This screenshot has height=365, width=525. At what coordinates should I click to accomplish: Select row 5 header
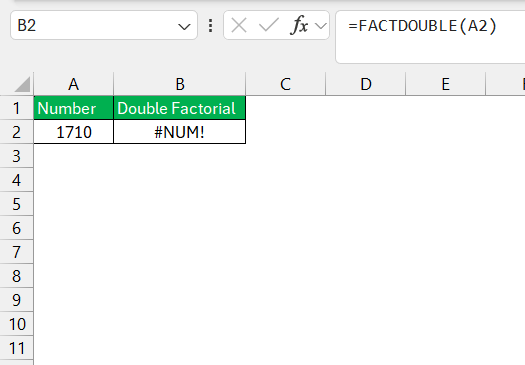click(x=16, y=204)
